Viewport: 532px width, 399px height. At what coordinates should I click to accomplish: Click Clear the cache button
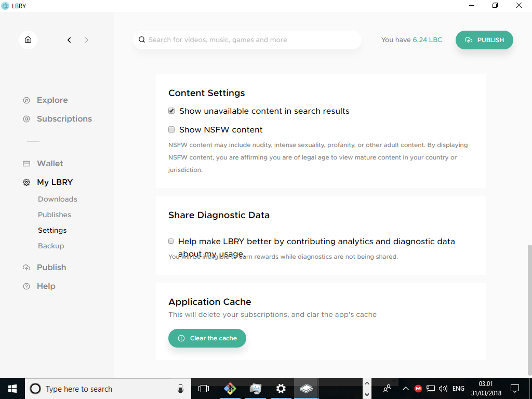point(207,338)
